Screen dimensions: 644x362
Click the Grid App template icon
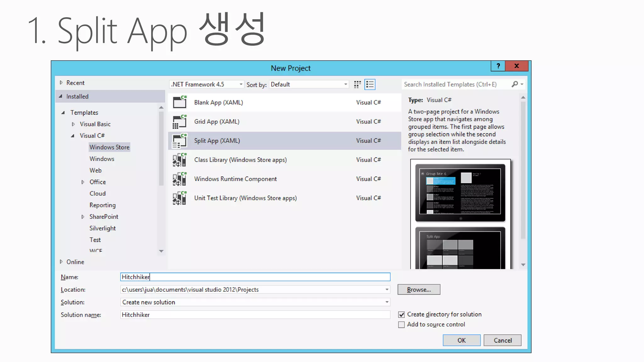pos(180,122)
